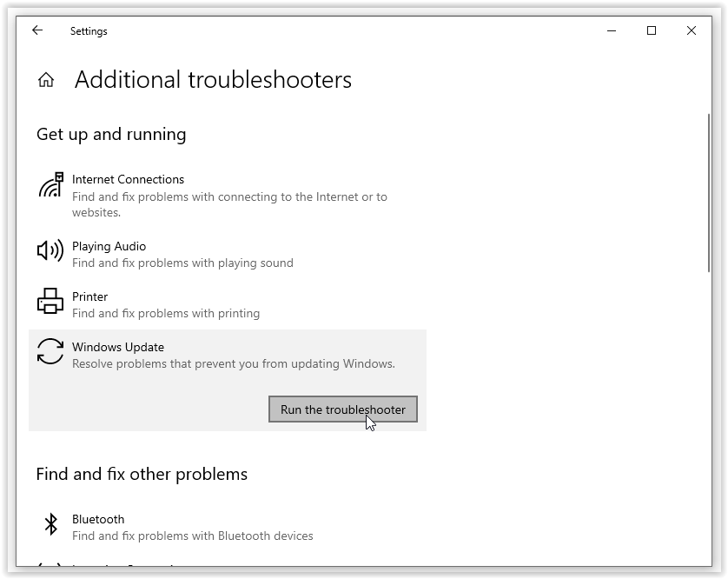Click the Playing Audio speaker icon
This screenshot has height=579, width=728.
coord(50,251)
